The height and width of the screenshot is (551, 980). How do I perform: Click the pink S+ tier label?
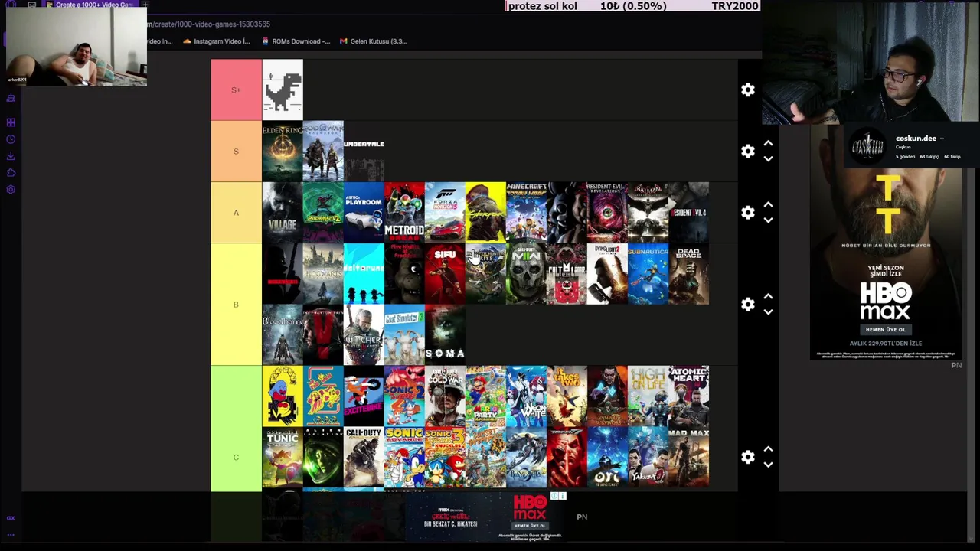click(236, 90)
